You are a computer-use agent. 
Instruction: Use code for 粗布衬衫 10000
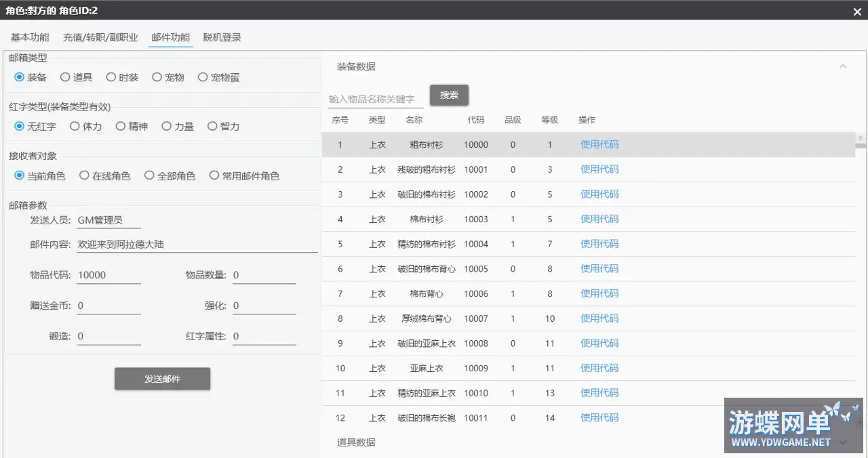pos(599,144)
